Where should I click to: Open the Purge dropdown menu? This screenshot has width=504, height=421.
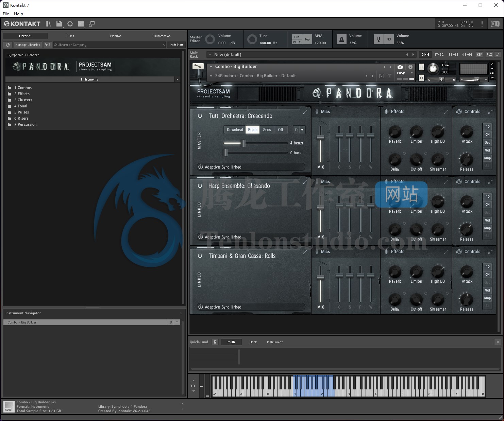point(405,73)
